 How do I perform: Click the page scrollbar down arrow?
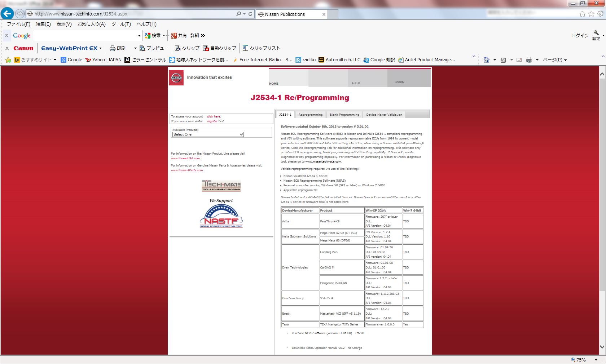(602, 347)
